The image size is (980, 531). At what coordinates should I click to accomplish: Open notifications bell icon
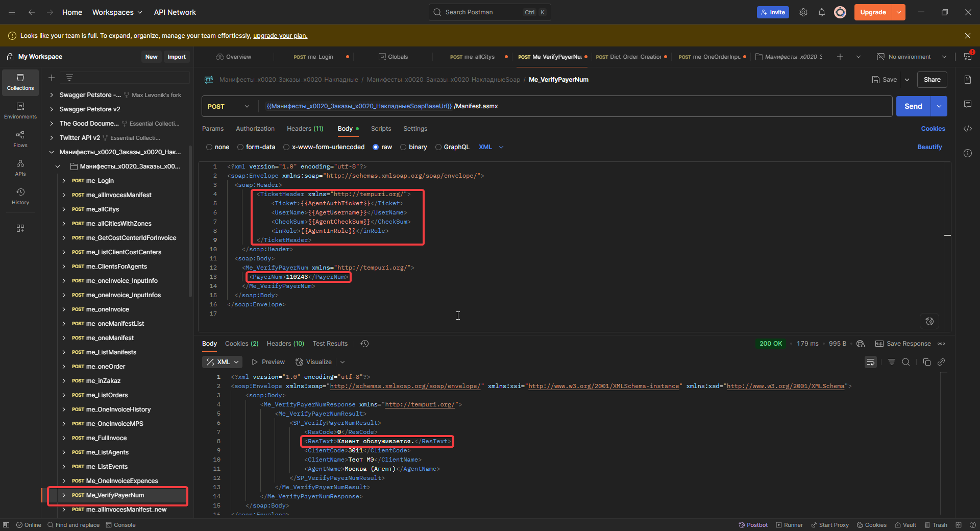pyautogui.click(x=822, y=12)
